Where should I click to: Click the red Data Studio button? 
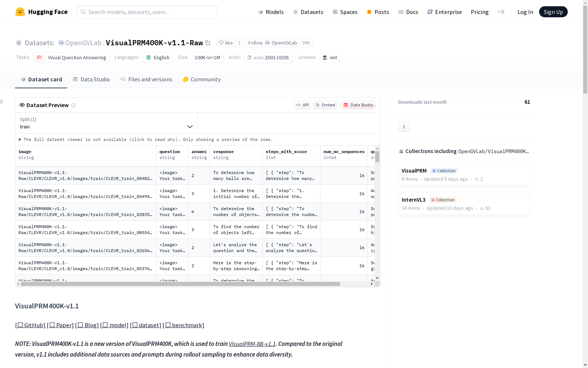click(358, 105)
